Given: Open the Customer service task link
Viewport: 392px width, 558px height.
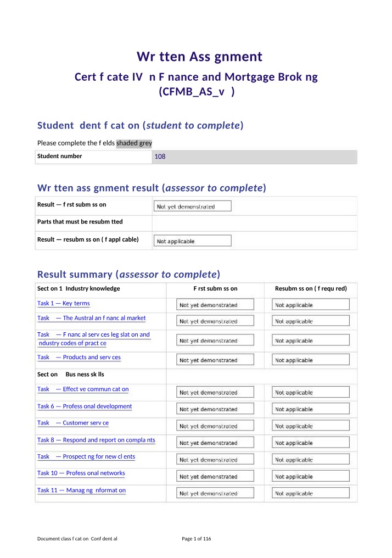Looking at the screenshot, I should [73, 423].
